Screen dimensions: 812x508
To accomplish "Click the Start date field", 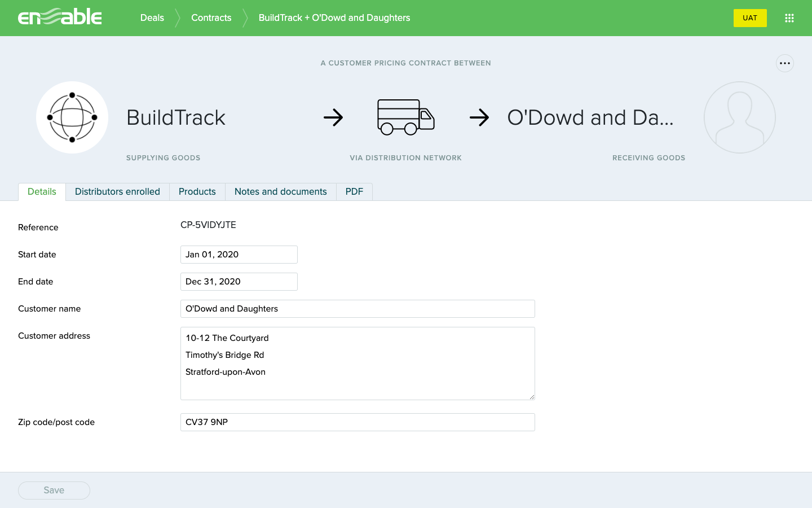I will point(239,255).
